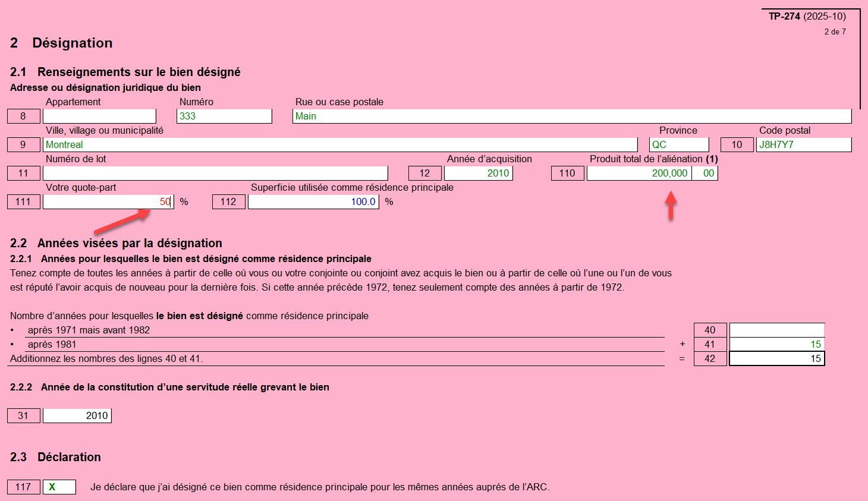Click the line number 111 box
This screenshot has height=501, width=868.
[x=23, y=201]
